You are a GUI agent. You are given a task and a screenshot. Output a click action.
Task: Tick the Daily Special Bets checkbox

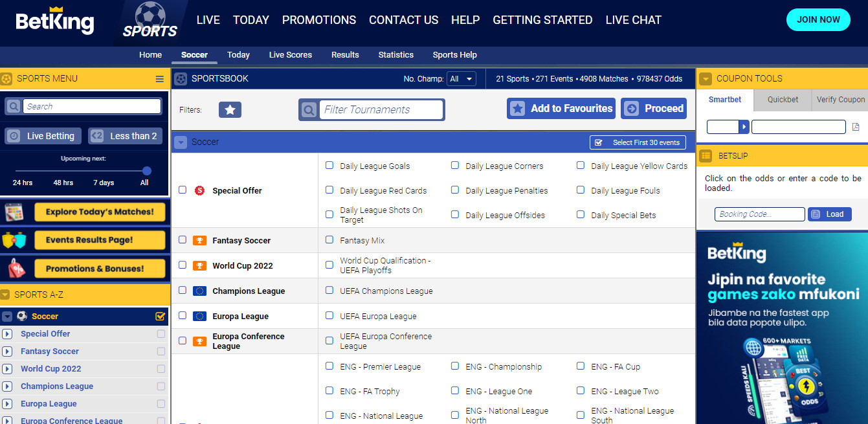(581, 214)
